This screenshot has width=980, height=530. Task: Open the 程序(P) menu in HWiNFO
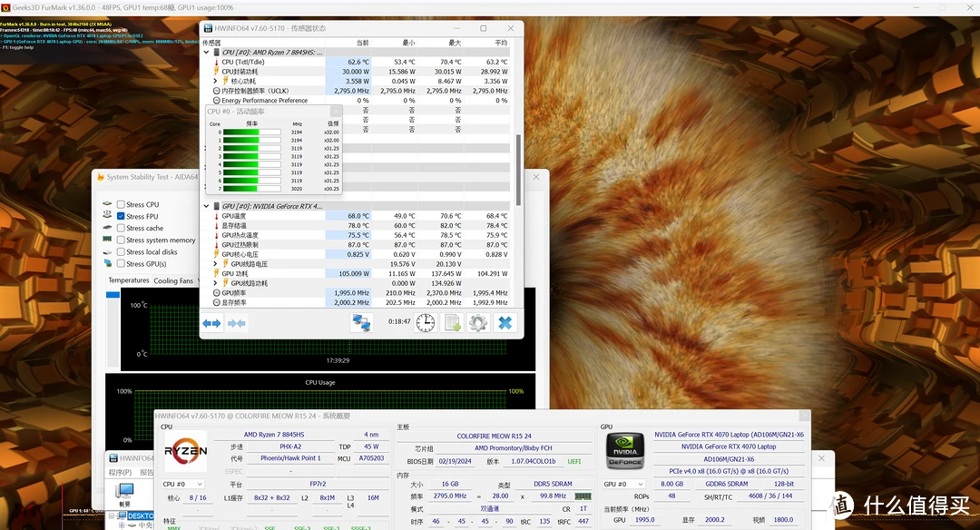pos(120,473)
